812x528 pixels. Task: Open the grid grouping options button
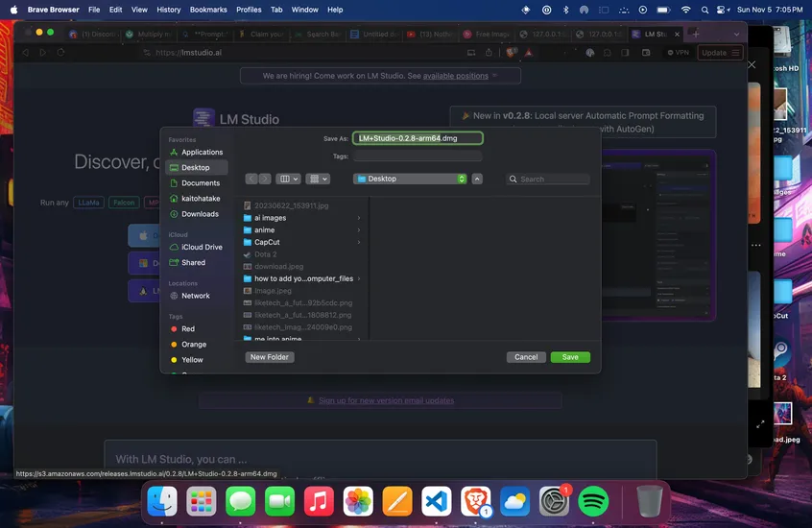(319, 179)
